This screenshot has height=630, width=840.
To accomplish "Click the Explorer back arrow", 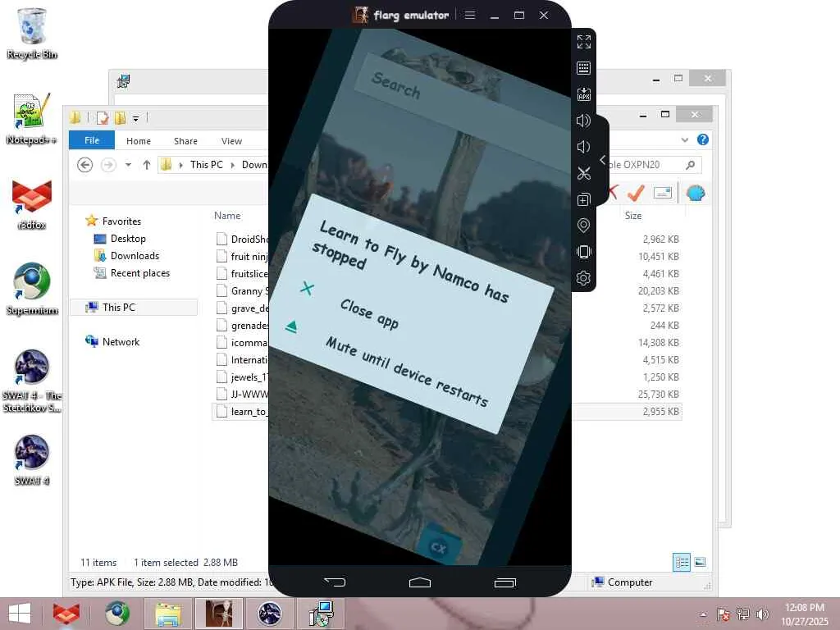I will tap(84, 165).
